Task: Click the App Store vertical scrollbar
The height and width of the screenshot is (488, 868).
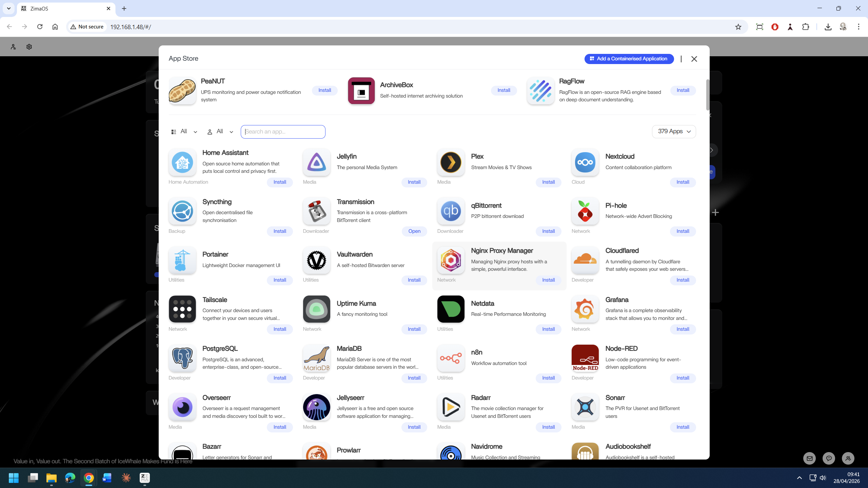Action: [x=707, y=95]
